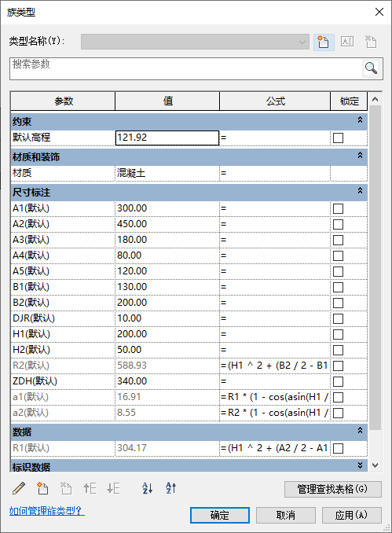Click the scrollbar up arrow

375,99
